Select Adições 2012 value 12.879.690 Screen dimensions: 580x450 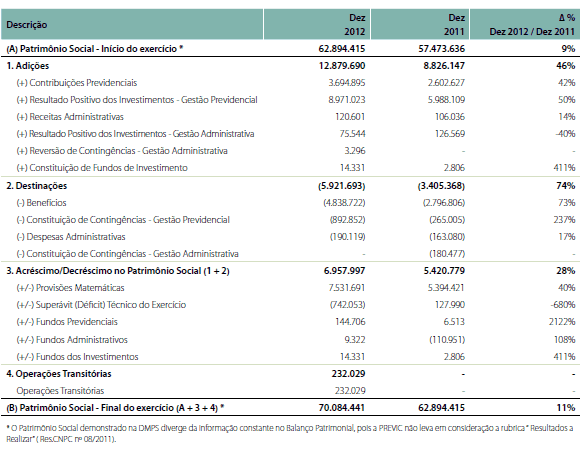(342, 66)
